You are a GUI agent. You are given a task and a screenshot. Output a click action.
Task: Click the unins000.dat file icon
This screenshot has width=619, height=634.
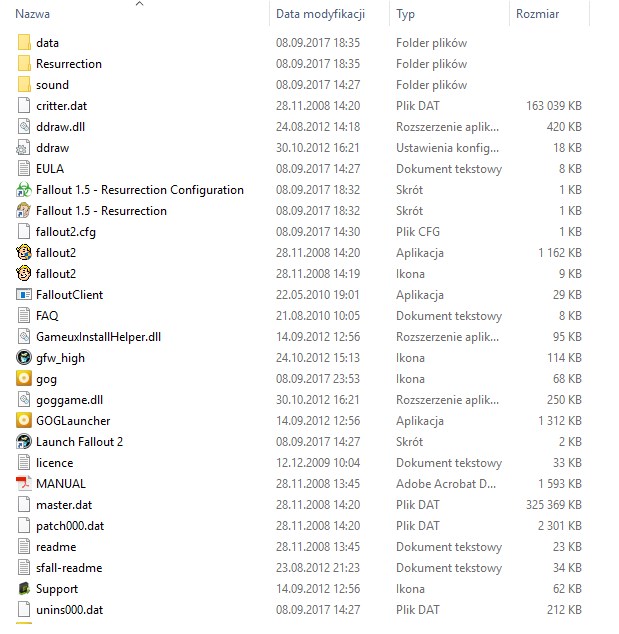[24, 610]
